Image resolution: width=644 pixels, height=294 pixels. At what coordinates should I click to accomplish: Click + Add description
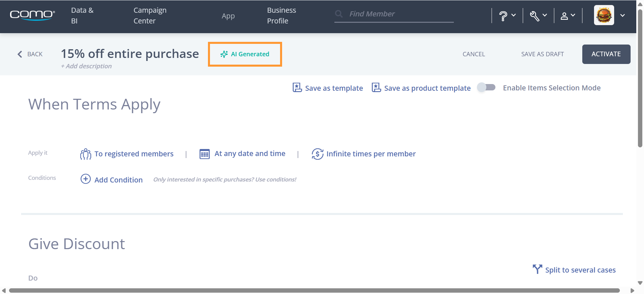86,66
